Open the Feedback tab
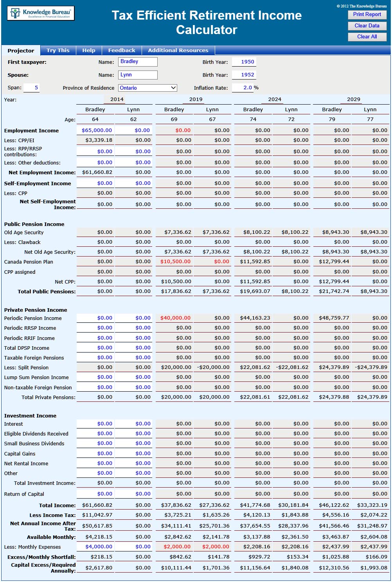The width and height of the screenshot is (392, 582). tap(122, 51)
